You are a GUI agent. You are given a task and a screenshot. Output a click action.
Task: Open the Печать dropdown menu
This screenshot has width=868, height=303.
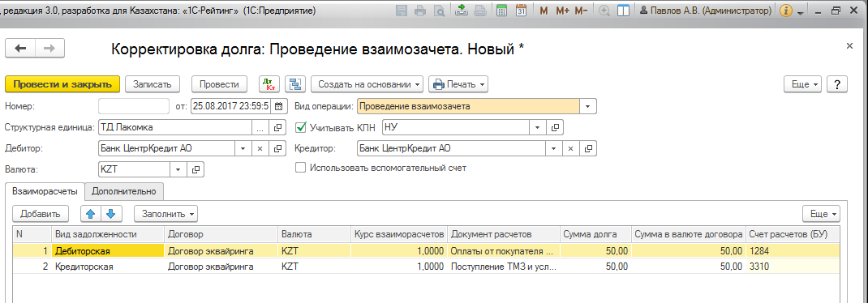[x=458, y=84]
